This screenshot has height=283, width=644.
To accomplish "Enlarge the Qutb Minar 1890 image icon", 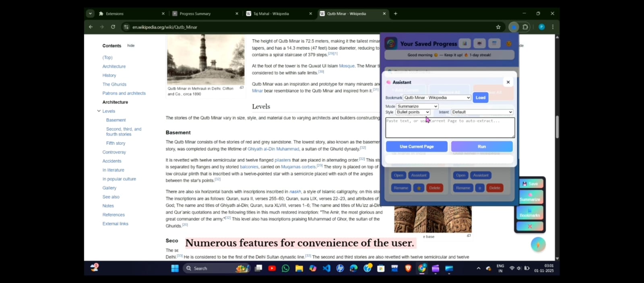I will point(242,87).
